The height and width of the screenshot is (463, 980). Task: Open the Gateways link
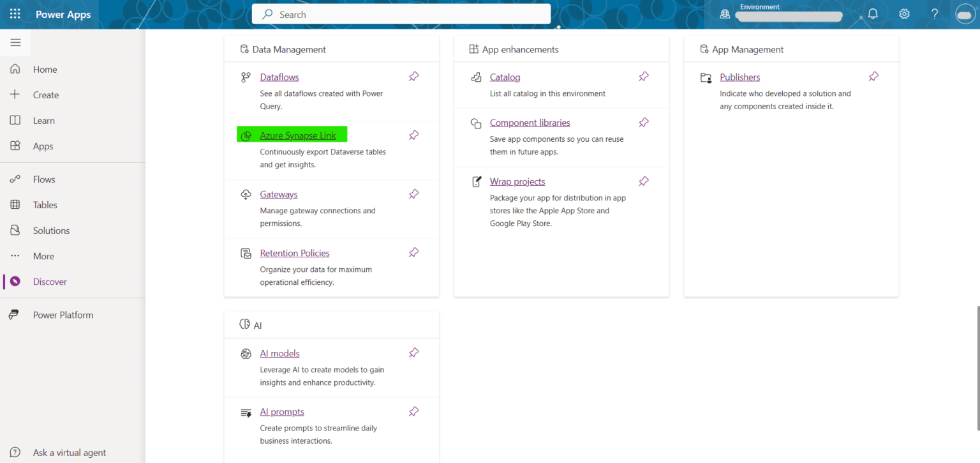point(278,194)
